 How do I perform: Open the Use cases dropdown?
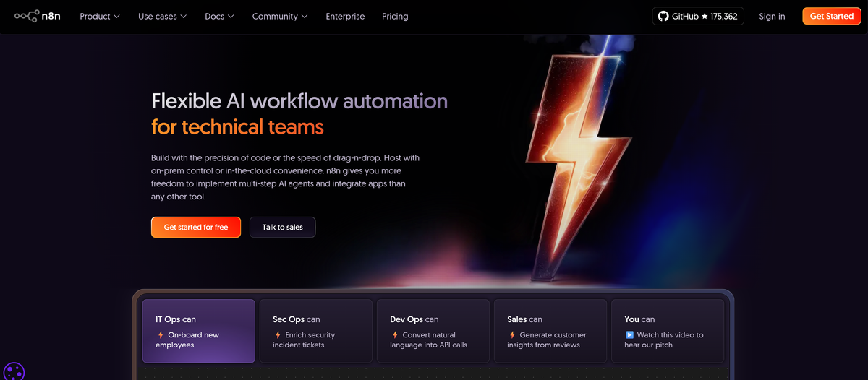click(x=162, y=16)
